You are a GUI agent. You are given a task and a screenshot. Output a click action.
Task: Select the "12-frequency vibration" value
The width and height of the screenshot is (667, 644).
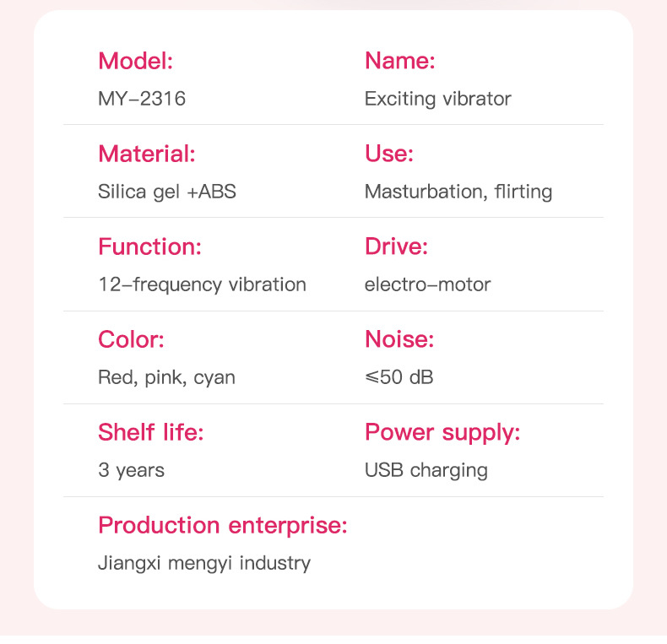202,284
